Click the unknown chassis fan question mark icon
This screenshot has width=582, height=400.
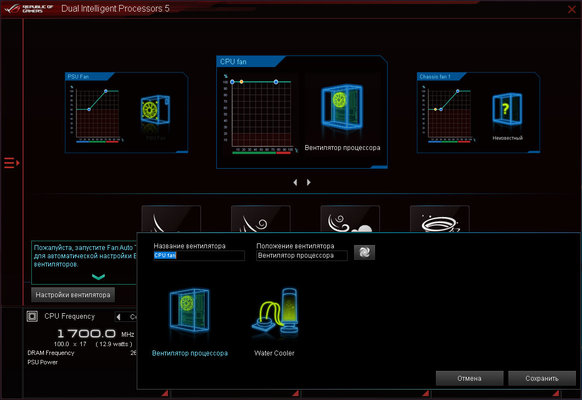507,109
